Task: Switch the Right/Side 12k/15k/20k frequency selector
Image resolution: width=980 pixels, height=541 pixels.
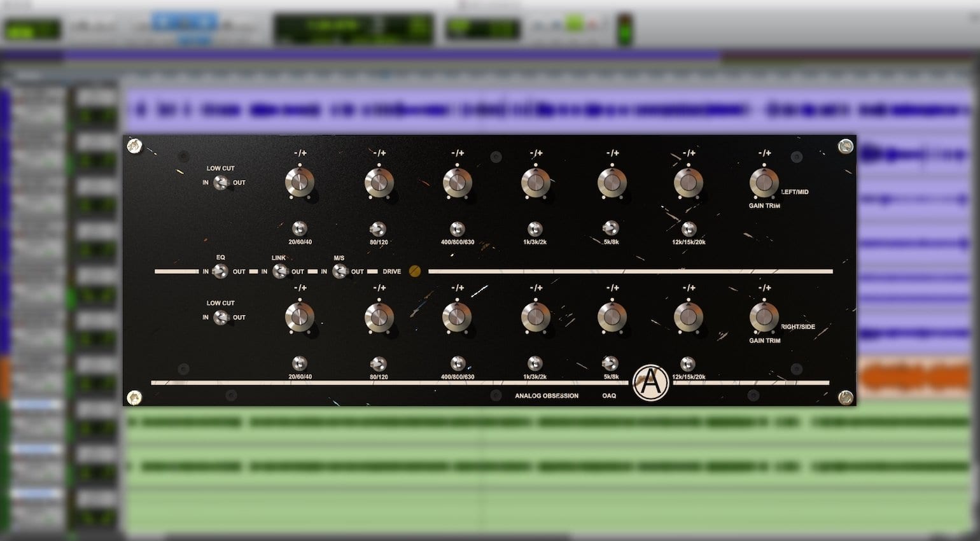Action: tap(688, 364)
